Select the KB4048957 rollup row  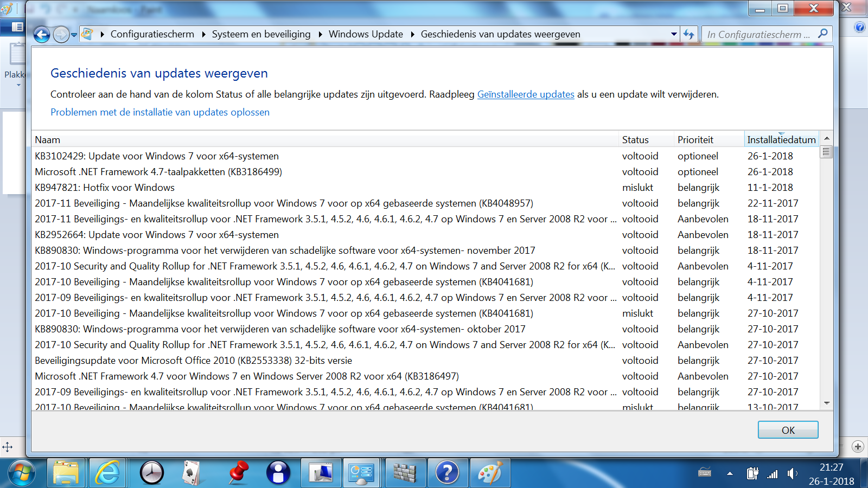point(425,203)
